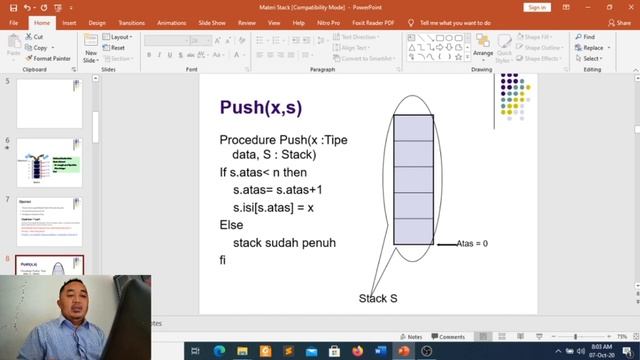Cut the selection with the scissors icon
Screen dimensions: 640x360
(34, 37)
